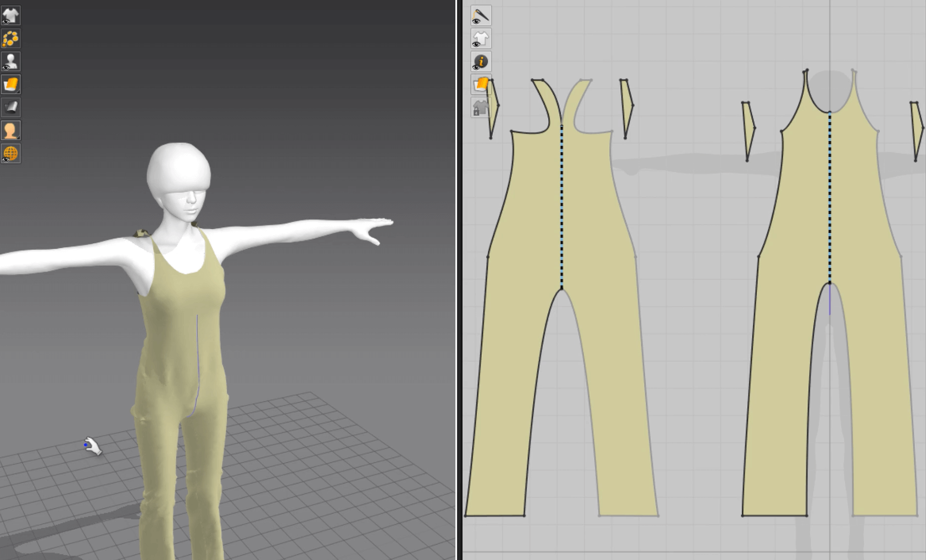Toggle the 3D garment display icon
Viewport: 926px width, 560px height.
tap(10, 15)
